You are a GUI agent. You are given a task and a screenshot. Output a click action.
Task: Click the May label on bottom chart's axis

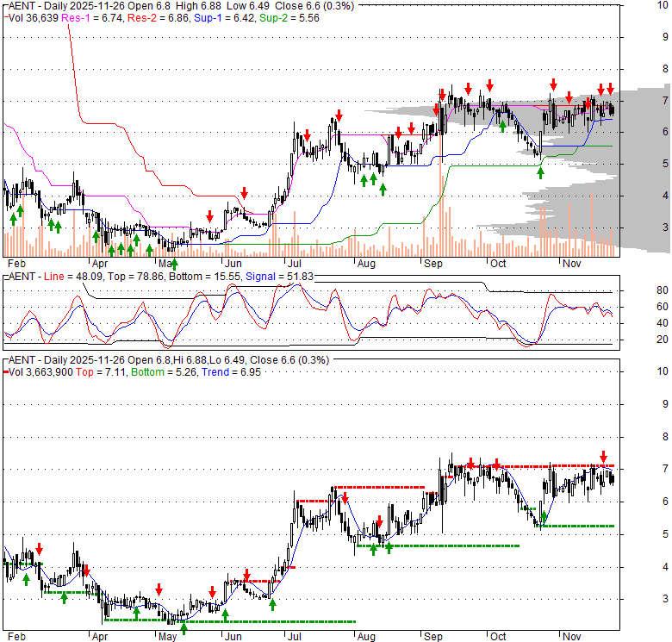(x=167, y=637)
